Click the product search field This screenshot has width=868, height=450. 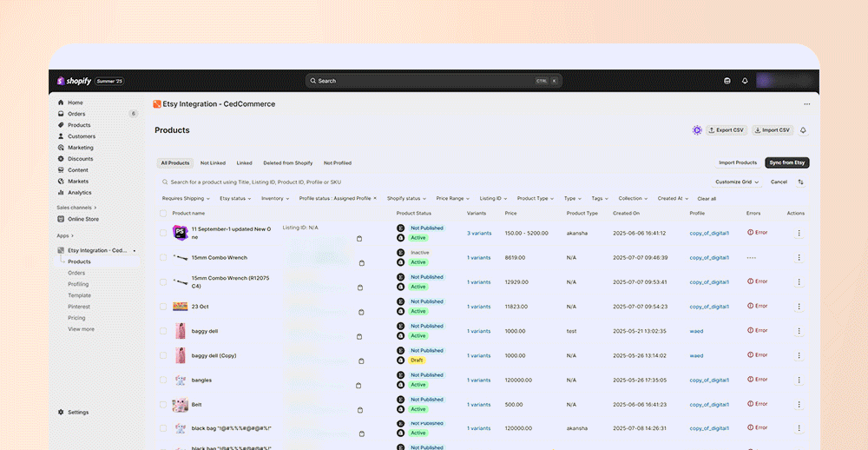[431, 182]
